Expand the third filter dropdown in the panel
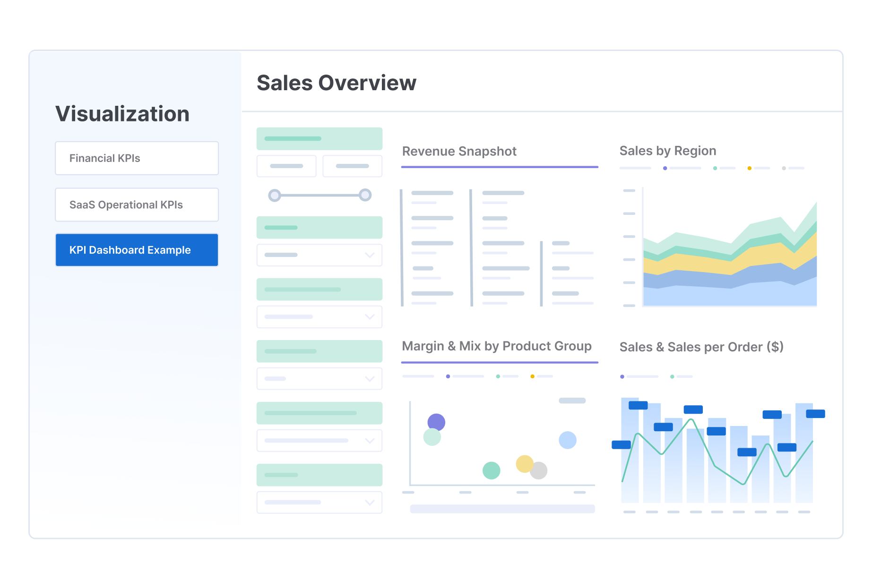This screenshot has width=872, height=588. 319,379
